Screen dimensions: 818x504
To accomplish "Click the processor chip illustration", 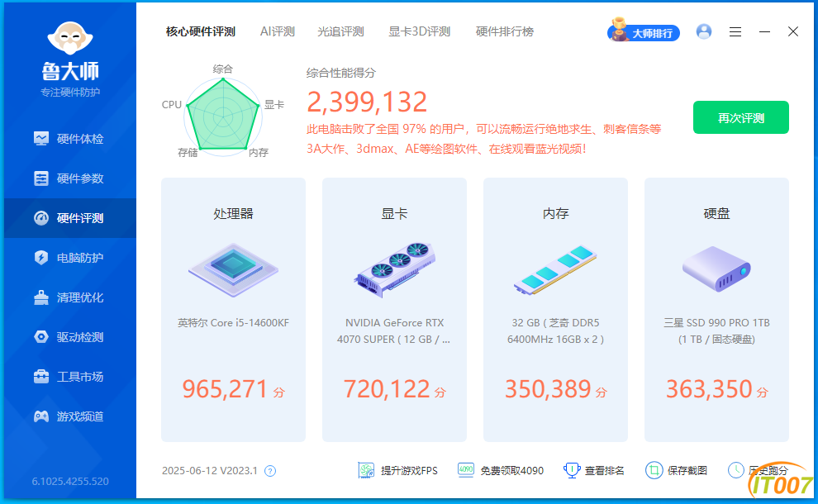I will 233,270.
